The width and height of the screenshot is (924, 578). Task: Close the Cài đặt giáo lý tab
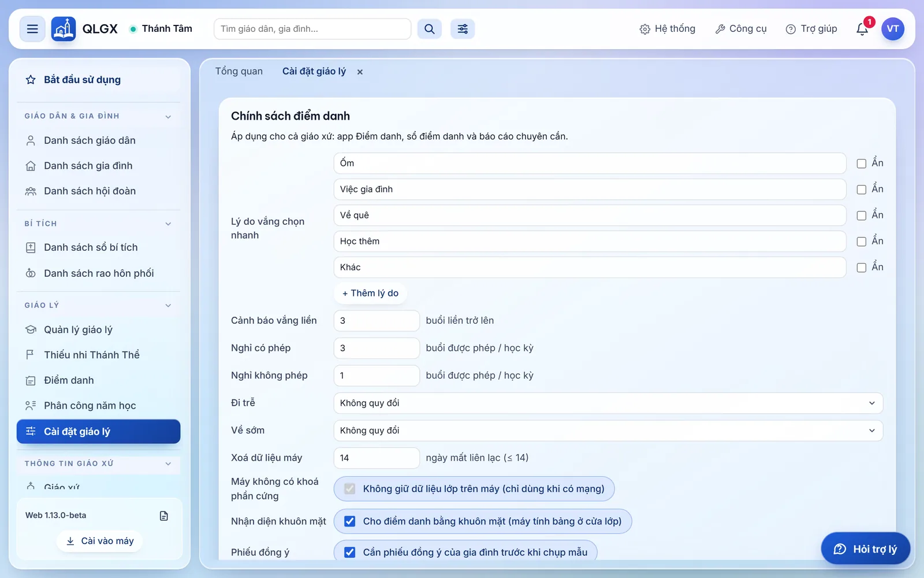(360, 72)
